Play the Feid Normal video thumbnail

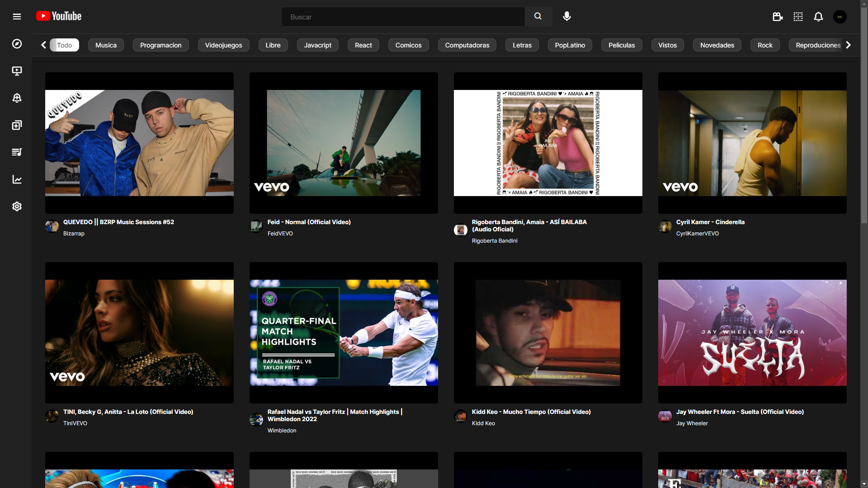click(344, 143)
